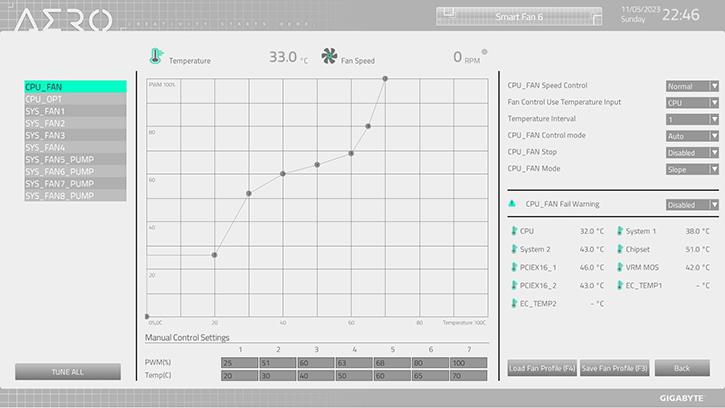Toggle the CPU_FAN Stop setting

[692, 153]
